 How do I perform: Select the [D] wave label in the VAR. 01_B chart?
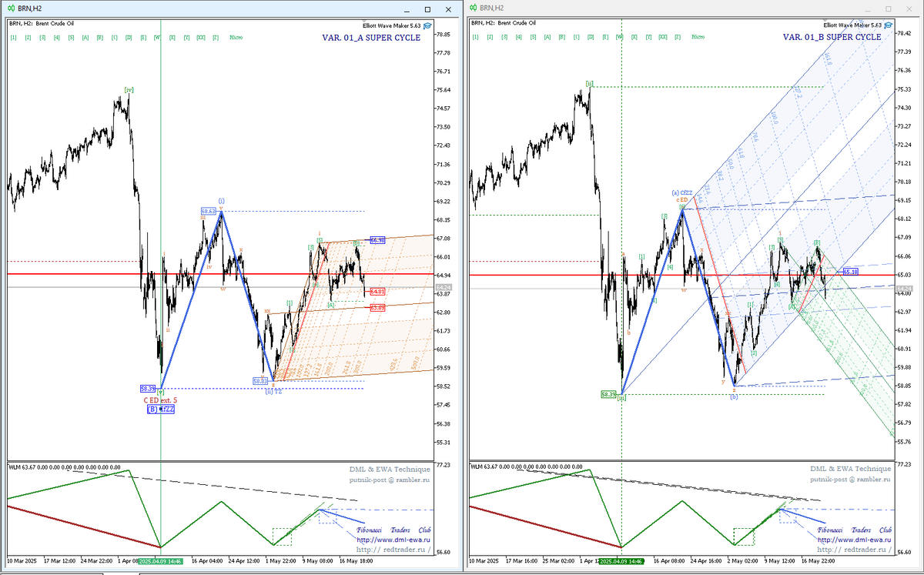coord(591,37)
